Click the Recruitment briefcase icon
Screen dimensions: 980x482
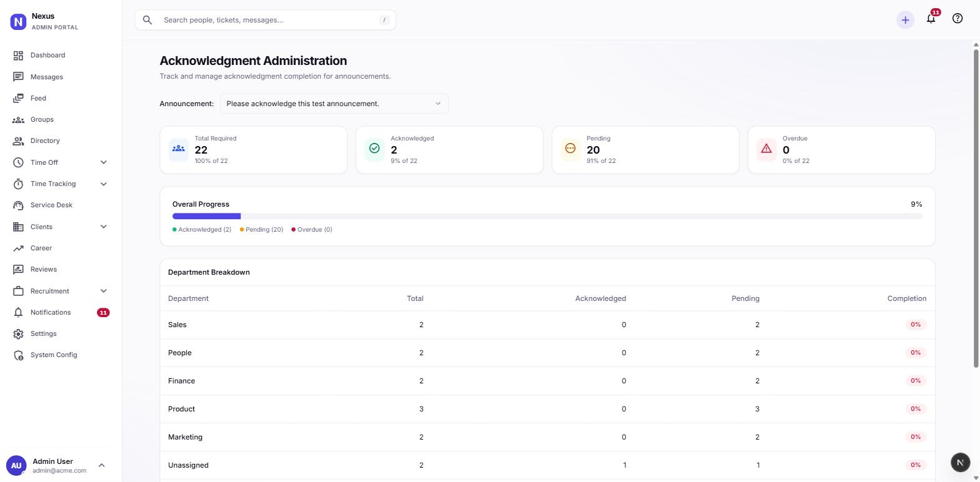(18, 291)
